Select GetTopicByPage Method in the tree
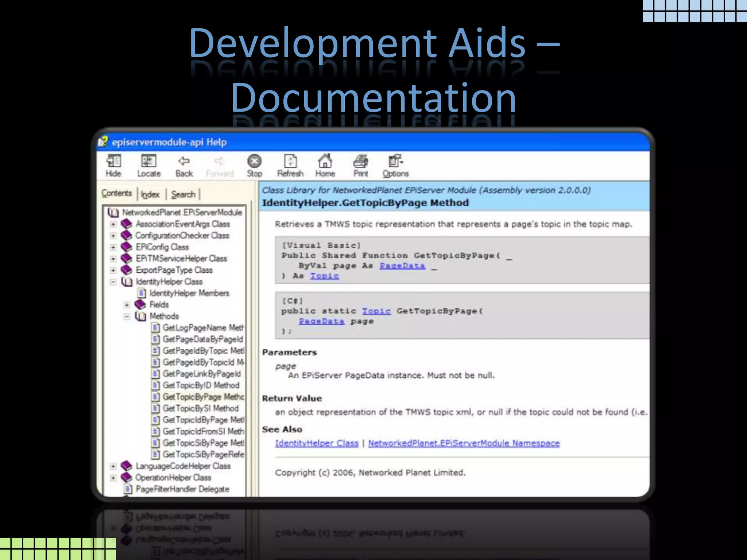The height and width of the screenshot is (560, 747). [204, 397]
